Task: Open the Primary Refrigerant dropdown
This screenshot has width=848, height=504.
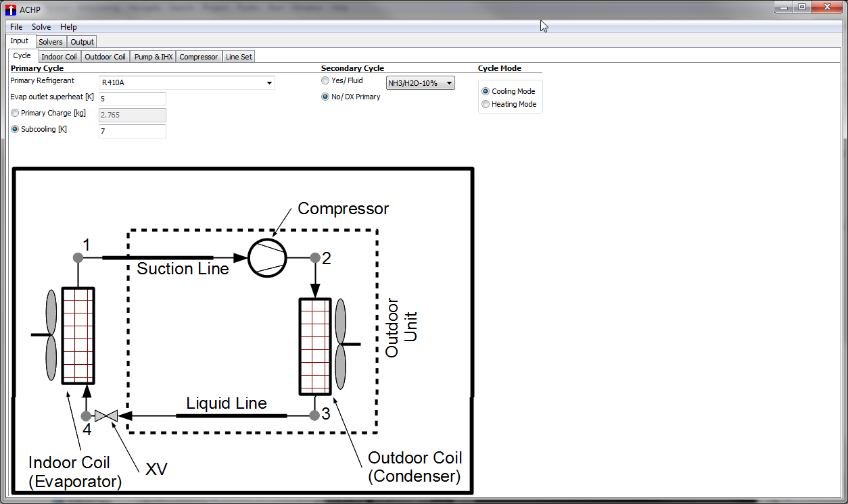Action: (x=187, y=82)
